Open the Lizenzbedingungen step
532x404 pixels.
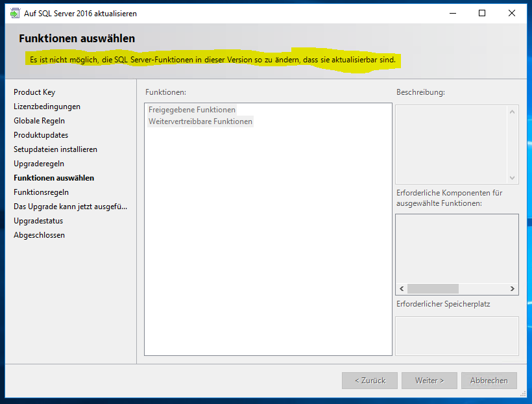point(47,107)
